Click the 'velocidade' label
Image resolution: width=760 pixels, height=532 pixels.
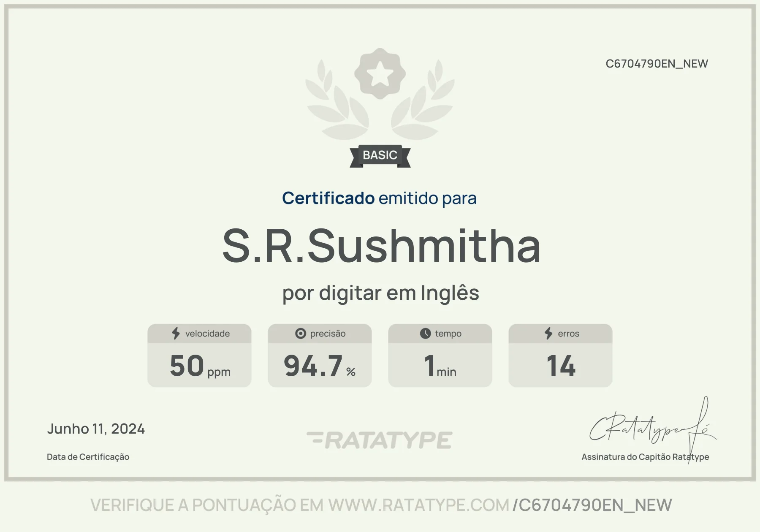(207, 334)
